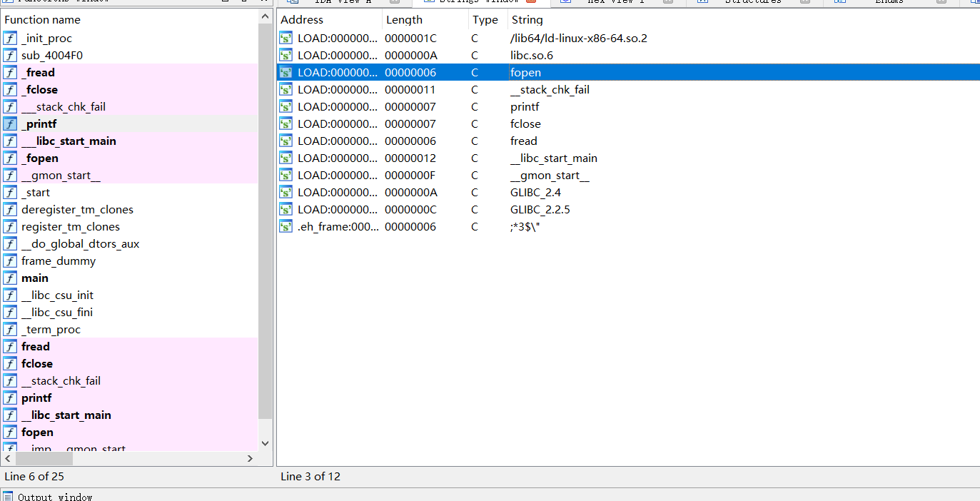Select deregister_tm_clones in the functions list

[x=77, y=210]
